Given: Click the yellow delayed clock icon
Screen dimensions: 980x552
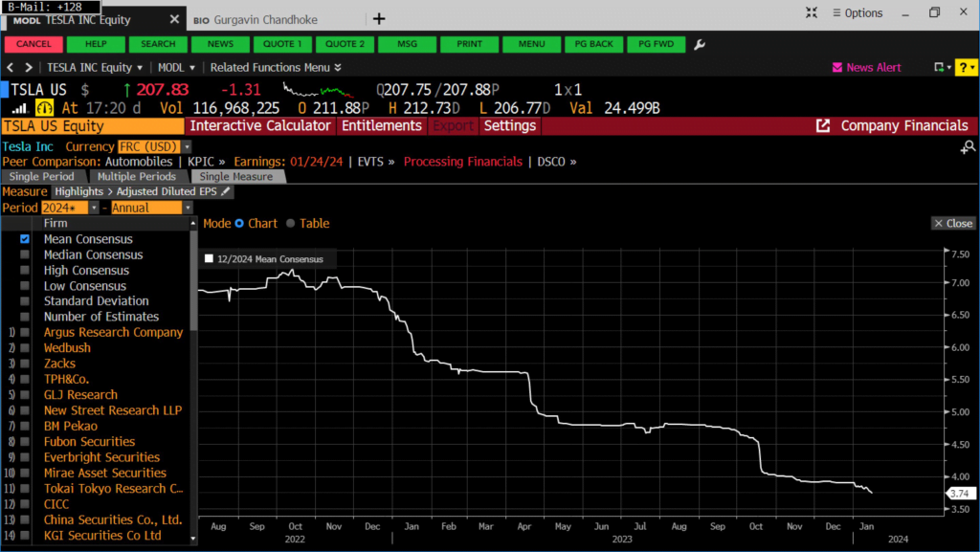Looking at the screenshot, I should pos(44,108).
